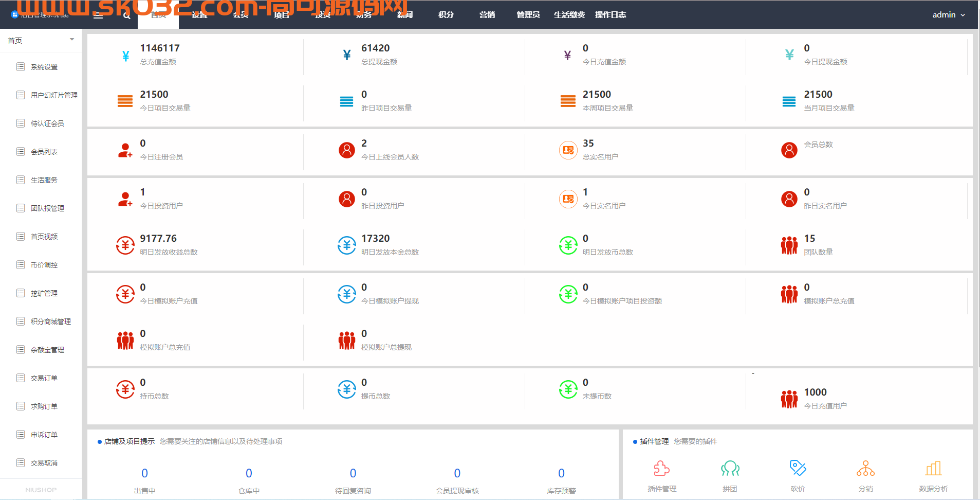The height and width of the screenshot is (500, 980).
Task: Click the list icon beside 首页视频
Action: [21, 237]
